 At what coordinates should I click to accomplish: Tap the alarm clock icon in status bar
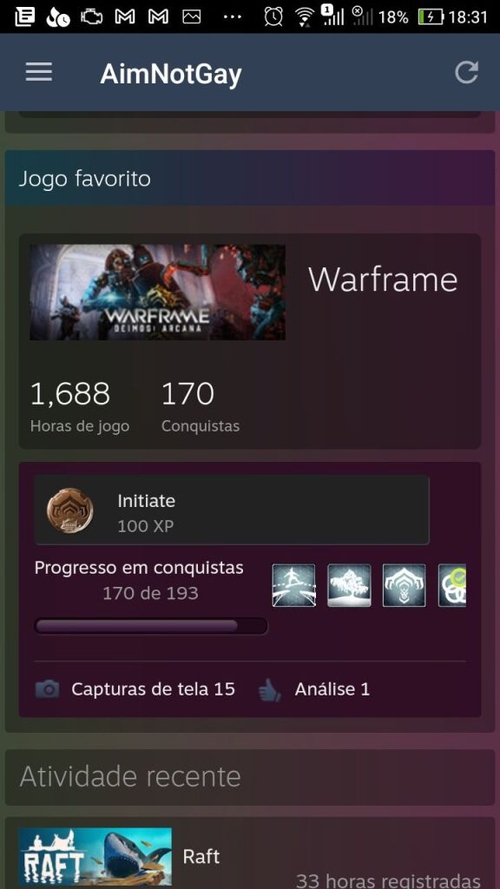[x=273, y=17]
